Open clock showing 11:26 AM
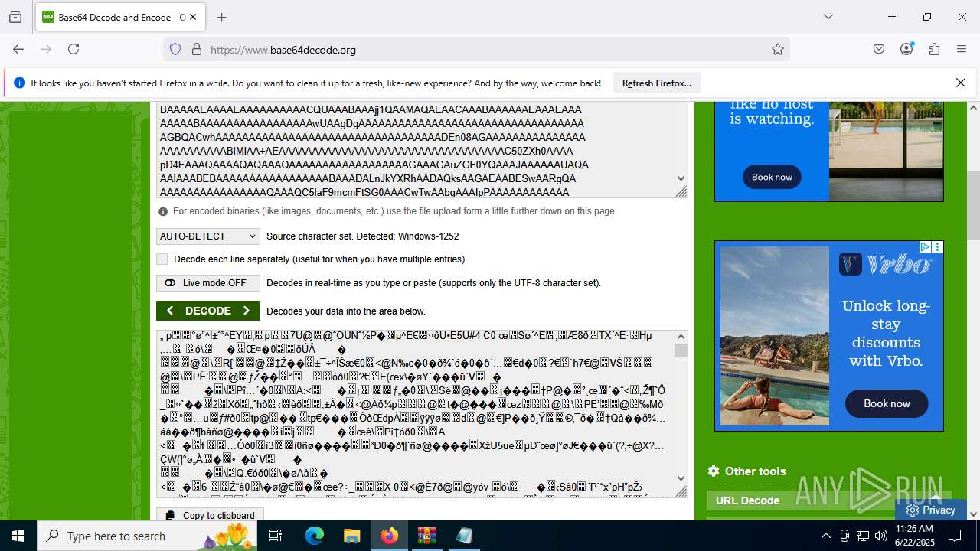This screenshot has height=551, width=980. [x=913, y=536]
